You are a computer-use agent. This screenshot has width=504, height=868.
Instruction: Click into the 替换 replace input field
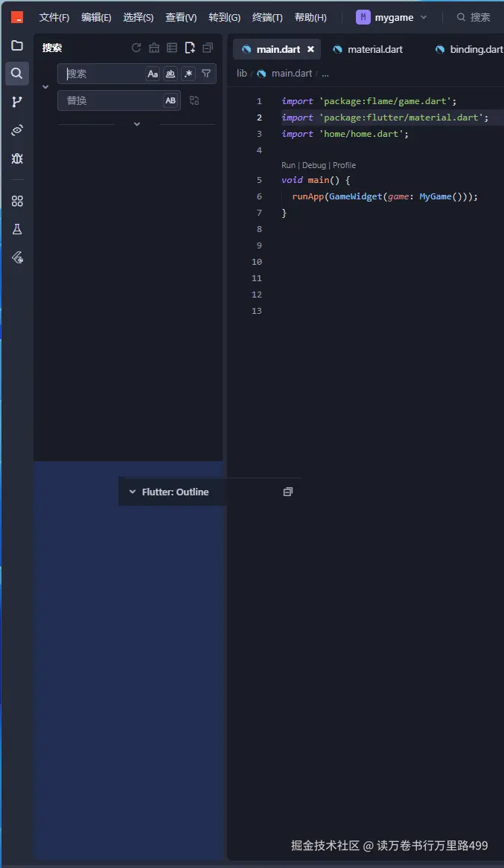point(112,100)
